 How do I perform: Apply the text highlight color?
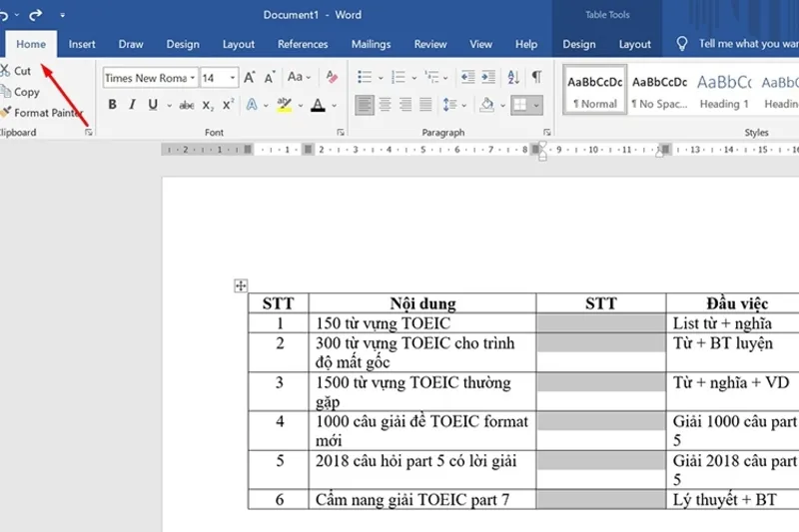click(284, 105)
